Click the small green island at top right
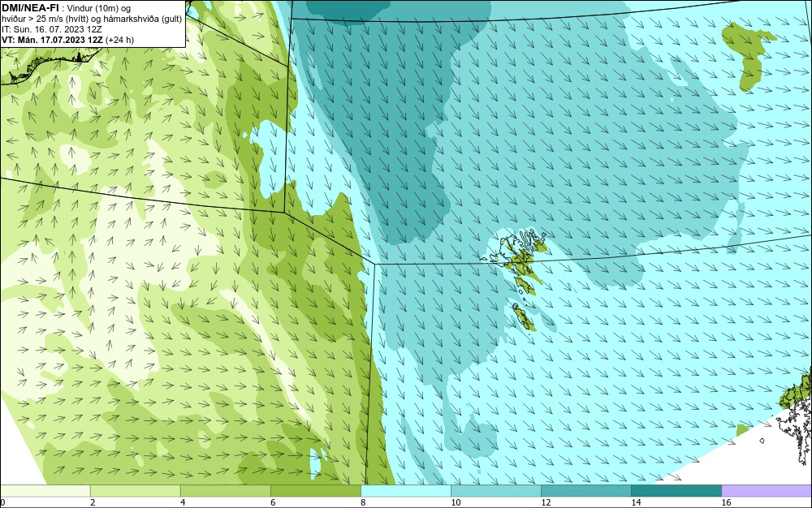This screenshot has width=812, height=508. click(748, 56)
